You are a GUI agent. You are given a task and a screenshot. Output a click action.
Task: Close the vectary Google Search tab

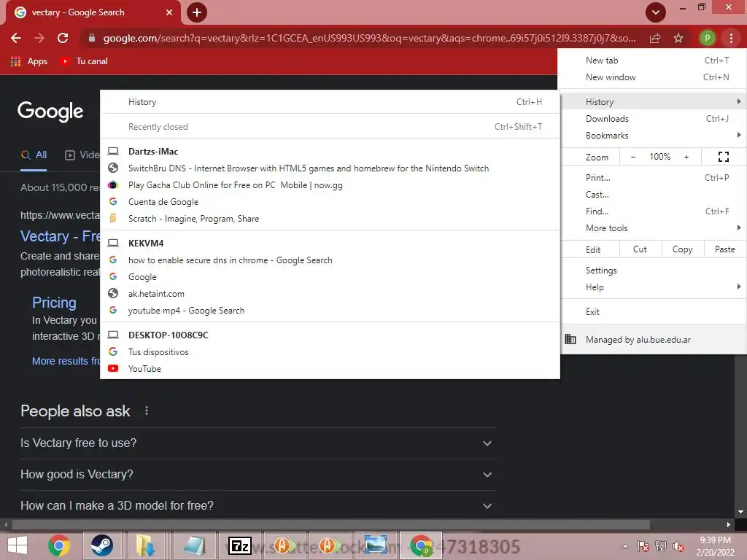tap(169, 12)
